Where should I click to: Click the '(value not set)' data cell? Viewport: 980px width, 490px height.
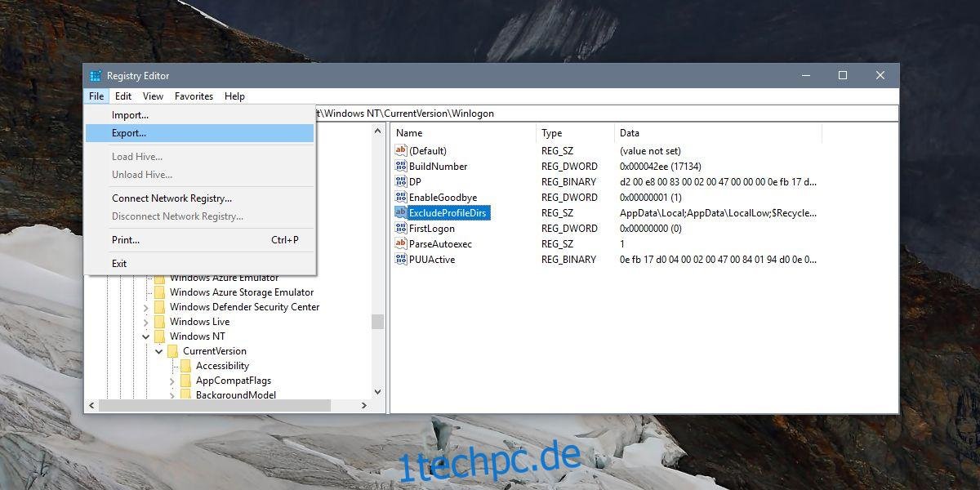coord(650,150)
